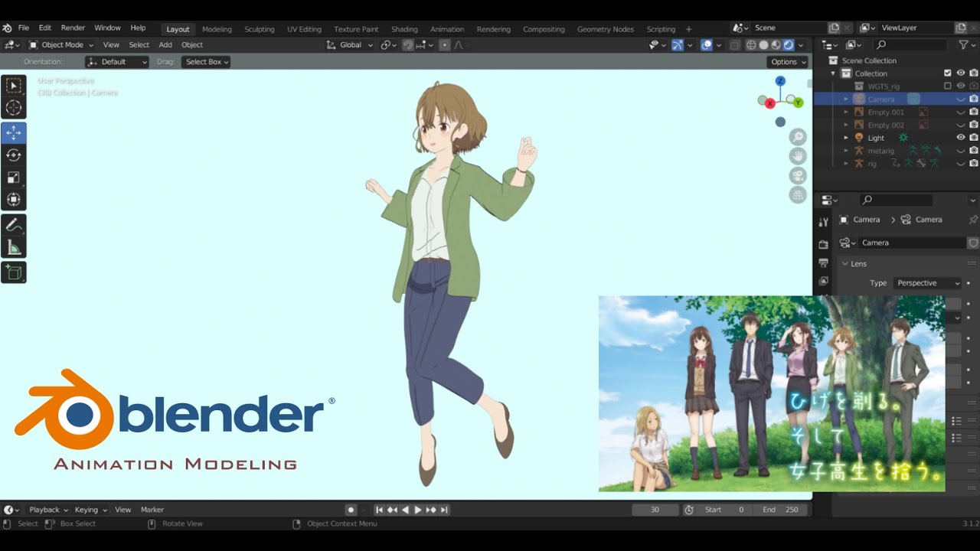Open Orientation Default dropdown

[116, 62]
